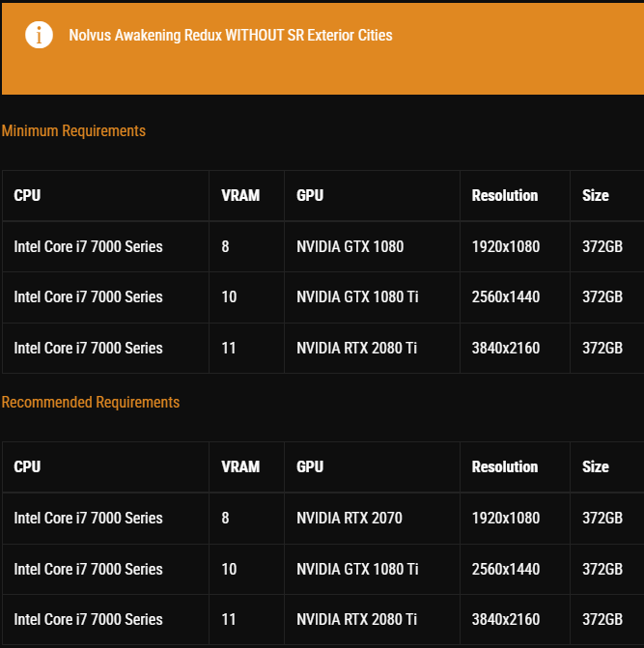644x648 pixels.
Task: Select the NVIDIA RTX 2070 GPU cell
Action: (350, 519)
